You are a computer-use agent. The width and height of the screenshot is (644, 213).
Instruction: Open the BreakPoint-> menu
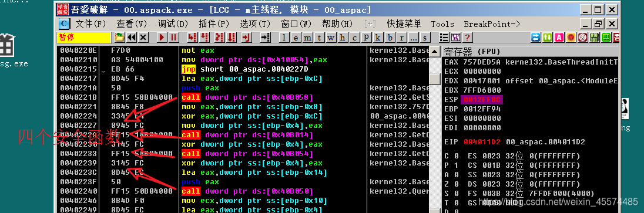(492, 24)
